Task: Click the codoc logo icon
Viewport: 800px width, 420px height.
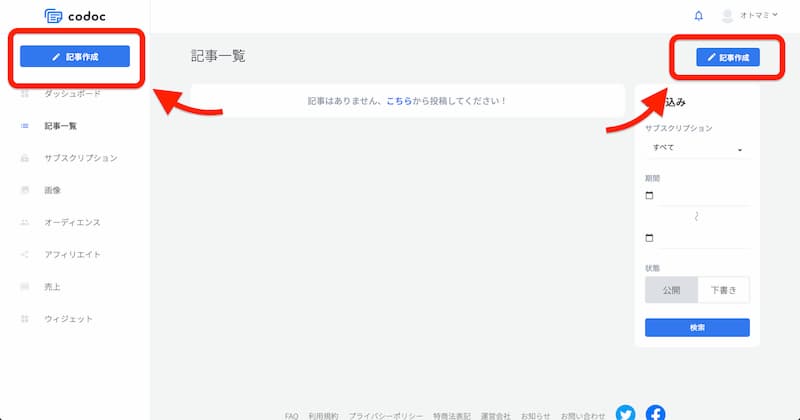Action: pos(53,16)
